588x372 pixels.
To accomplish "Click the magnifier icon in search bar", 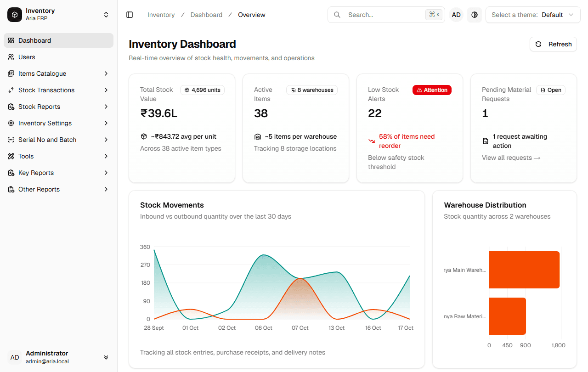I will (337, 15).
